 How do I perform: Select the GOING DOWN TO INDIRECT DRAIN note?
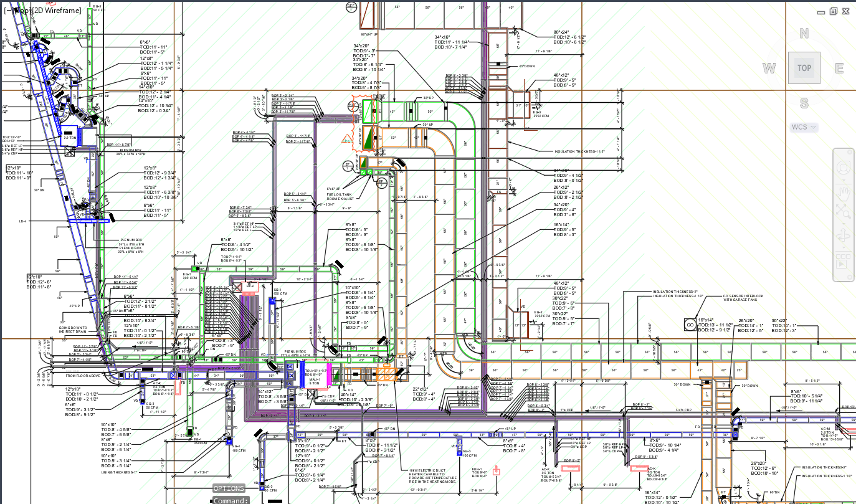74,330
